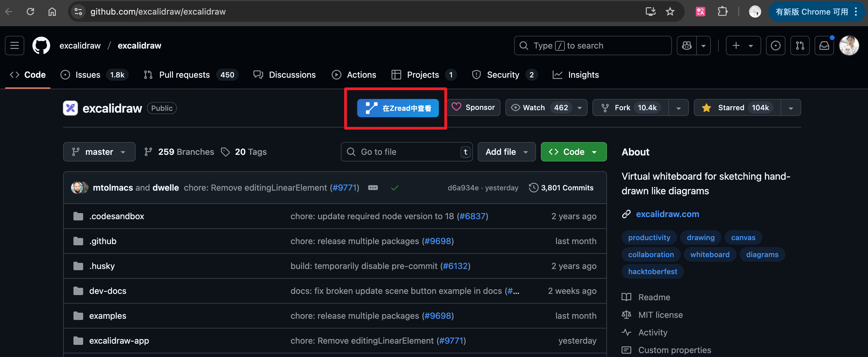Open the Copilot chat icon

click(687, 46)
